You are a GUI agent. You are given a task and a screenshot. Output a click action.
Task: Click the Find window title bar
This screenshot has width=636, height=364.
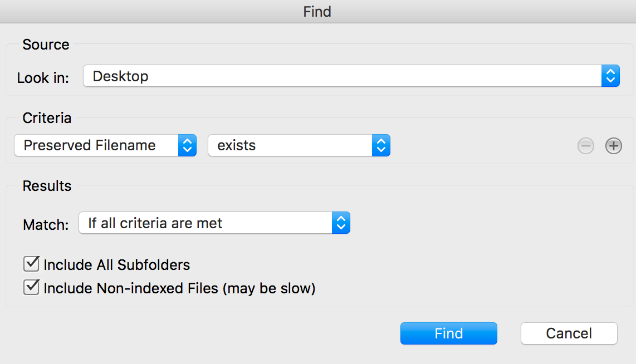(x=317, y=11)
